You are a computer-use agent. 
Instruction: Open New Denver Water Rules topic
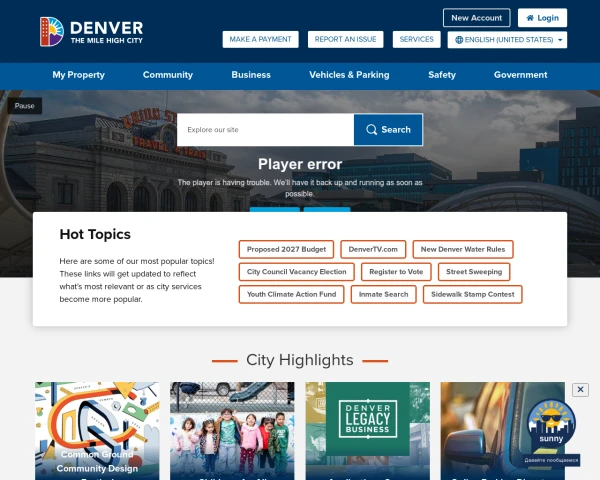point(463,250)
